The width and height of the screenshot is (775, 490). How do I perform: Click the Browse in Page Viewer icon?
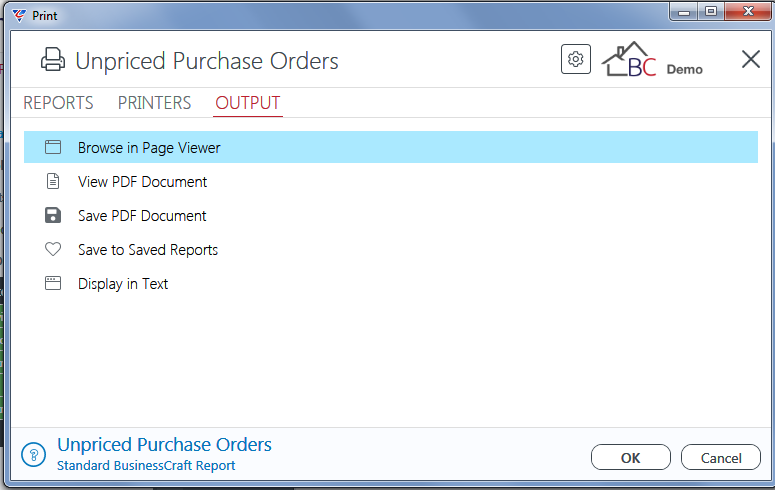(53, 147)
